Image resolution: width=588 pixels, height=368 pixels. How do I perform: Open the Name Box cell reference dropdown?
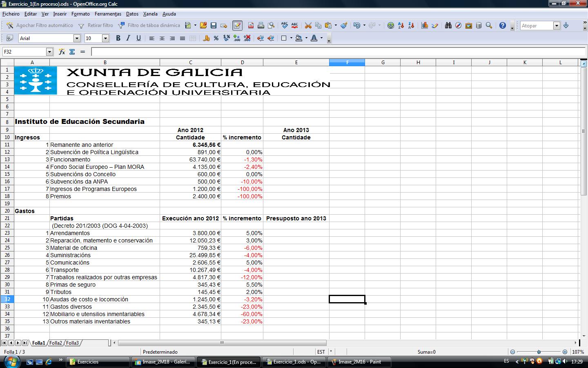coord(49,52)
